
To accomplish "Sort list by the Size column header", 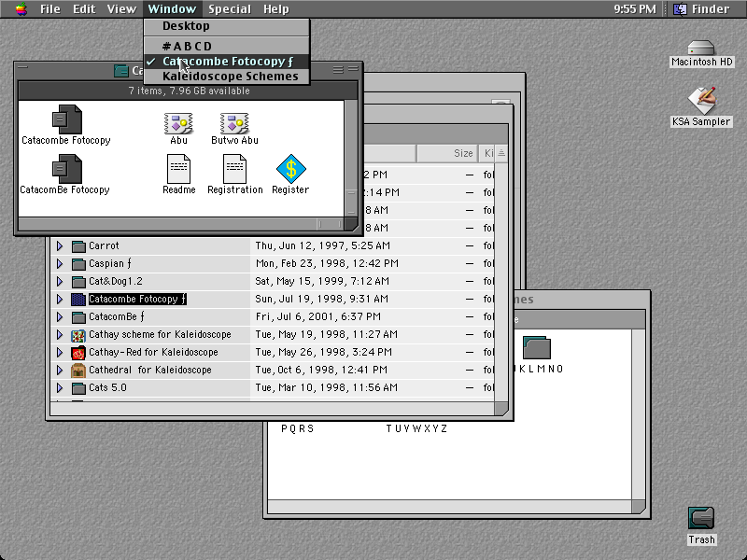I will [x=447, y=153].
